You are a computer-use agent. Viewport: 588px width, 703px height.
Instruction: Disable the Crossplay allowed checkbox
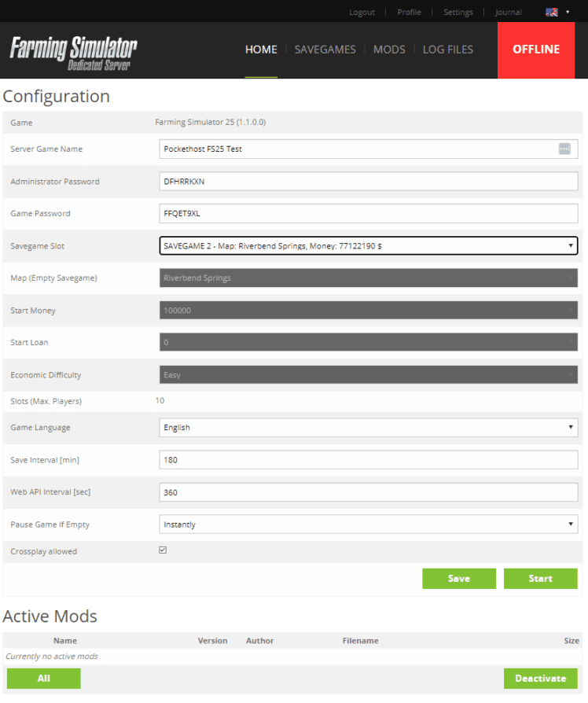pyautogui.click(x=163, y=550)
